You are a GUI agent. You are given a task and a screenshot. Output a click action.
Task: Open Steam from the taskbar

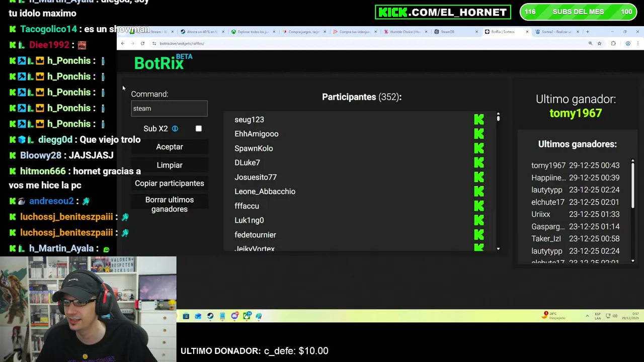pyautogui.click(x=210, y=316)
